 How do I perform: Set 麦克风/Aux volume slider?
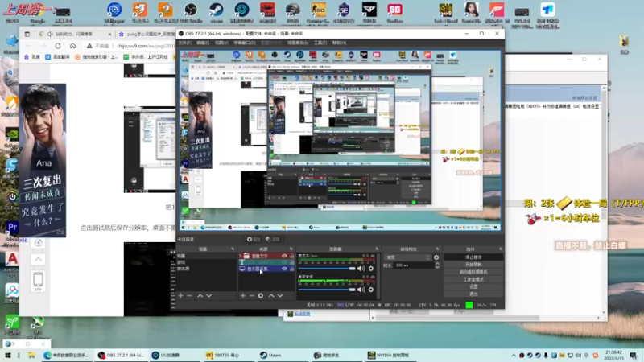click(x=327, y=269)
